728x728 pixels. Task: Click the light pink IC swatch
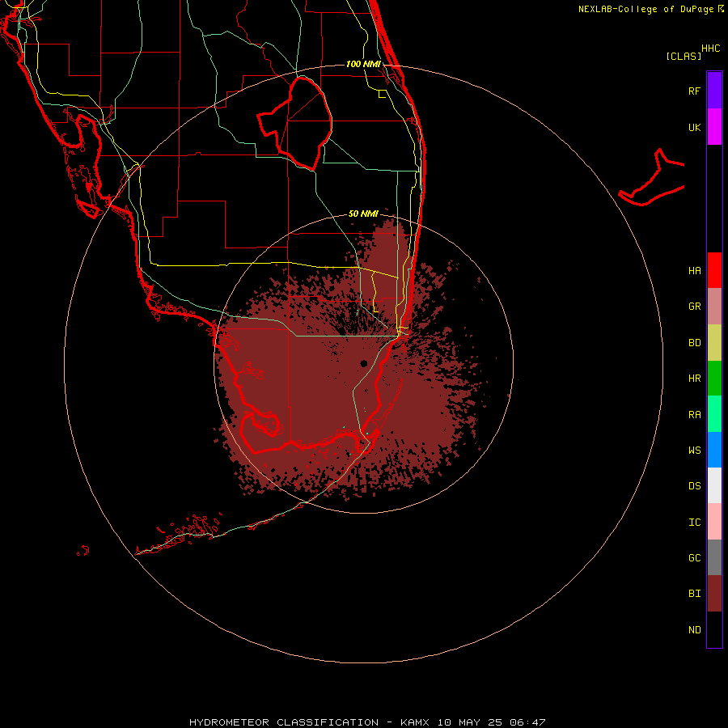tap(714, 522)
